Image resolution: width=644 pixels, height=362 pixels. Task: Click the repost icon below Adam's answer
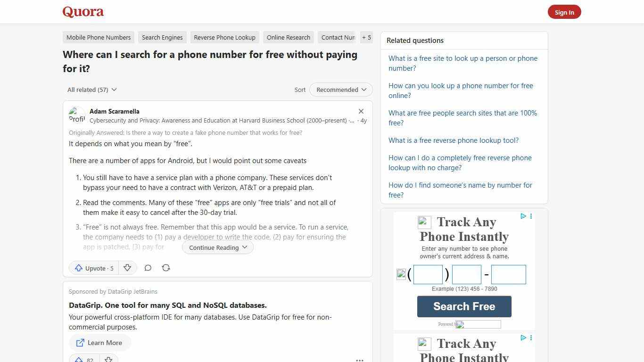click(166, 268)
